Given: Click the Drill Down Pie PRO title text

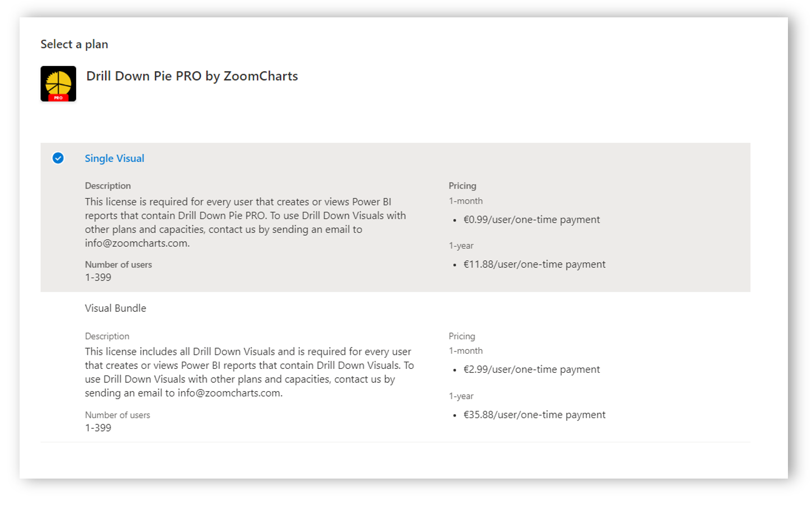Looking at the screenshot, I should click(192, 76).
